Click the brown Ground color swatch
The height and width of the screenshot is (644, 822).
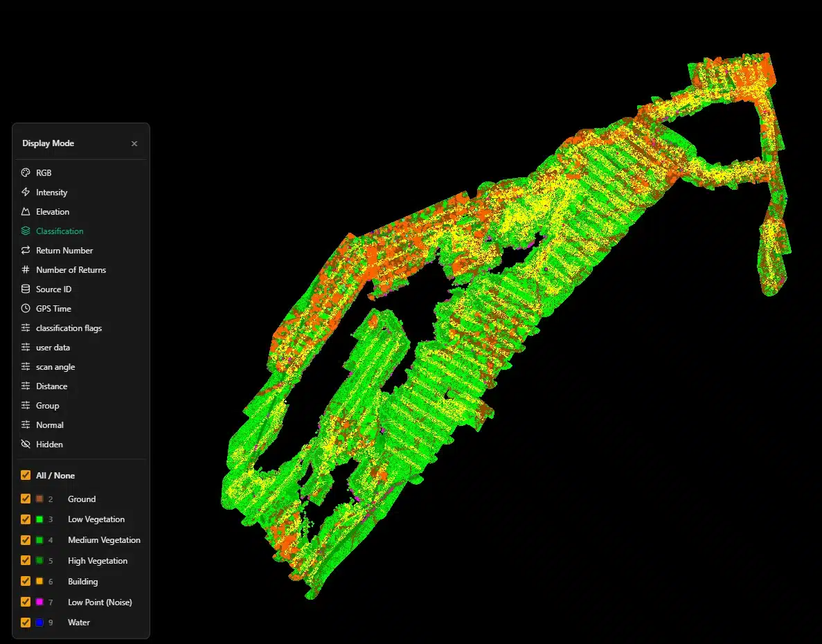click(x=39, y=499)
